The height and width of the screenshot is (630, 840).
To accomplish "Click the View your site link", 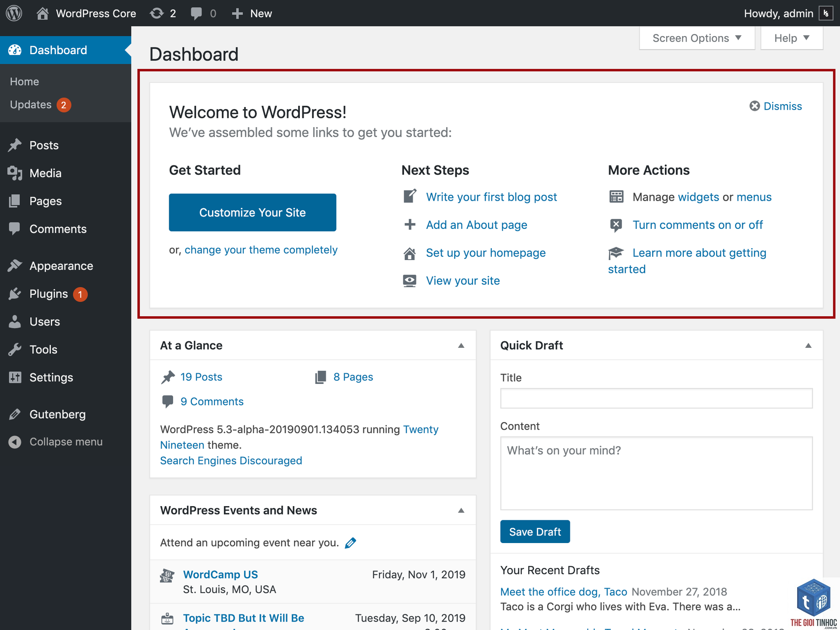I will tap(463, 281).
